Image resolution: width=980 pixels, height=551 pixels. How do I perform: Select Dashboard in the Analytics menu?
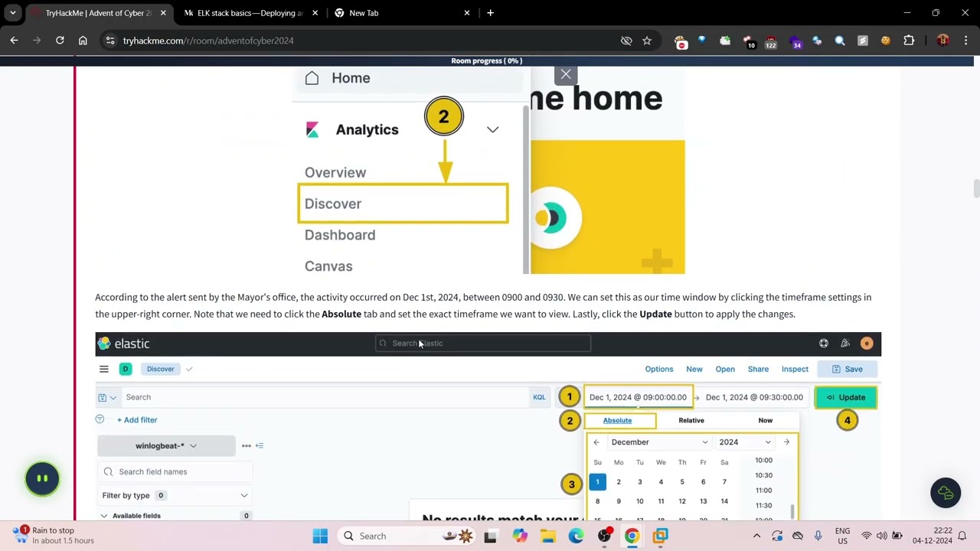[340, 235]
